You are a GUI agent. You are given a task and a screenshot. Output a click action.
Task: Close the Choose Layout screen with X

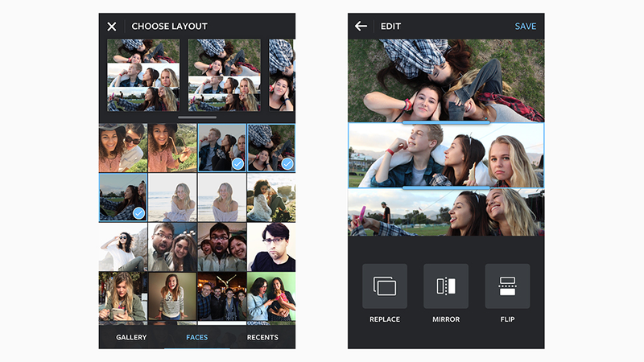tap(111, 27)
